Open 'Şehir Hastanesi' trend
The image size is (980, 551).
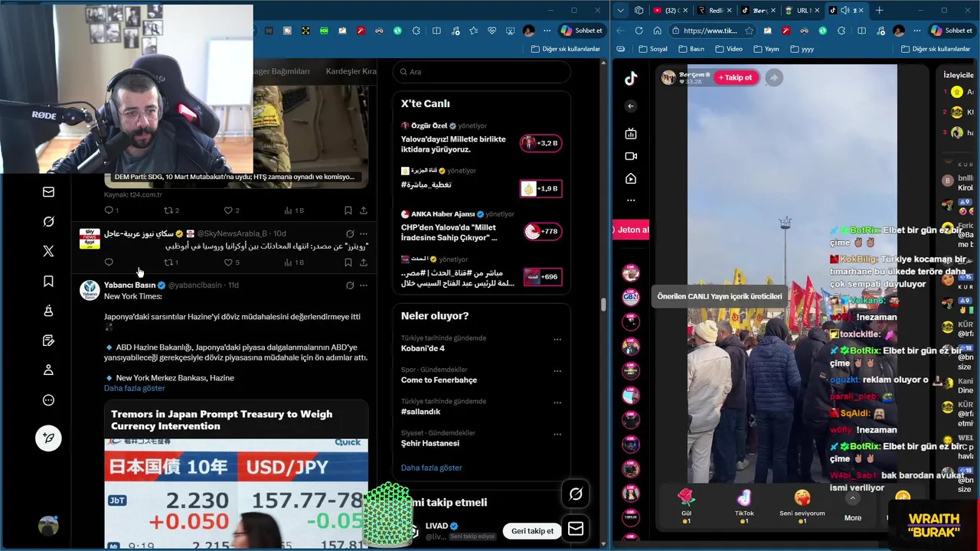430,443
